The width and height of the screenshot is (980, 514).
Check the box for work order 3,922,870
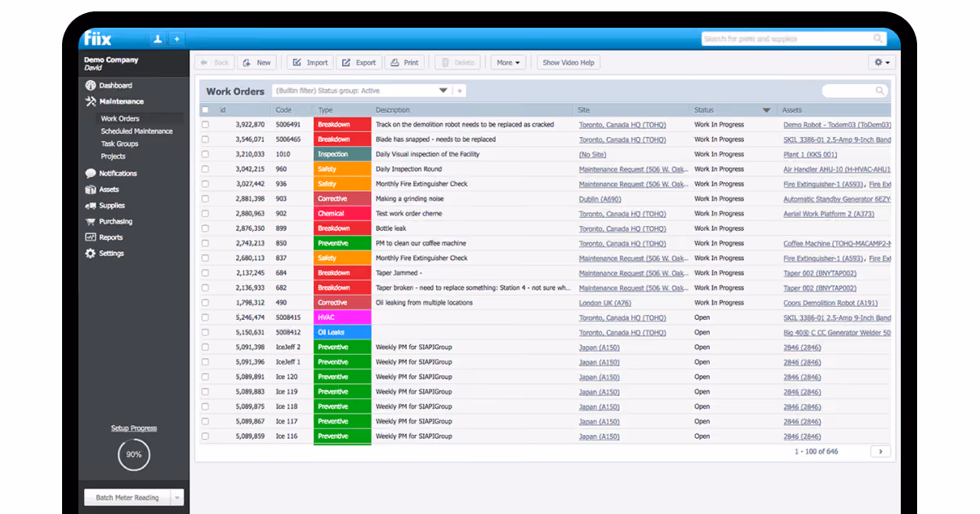pos(205,125)
